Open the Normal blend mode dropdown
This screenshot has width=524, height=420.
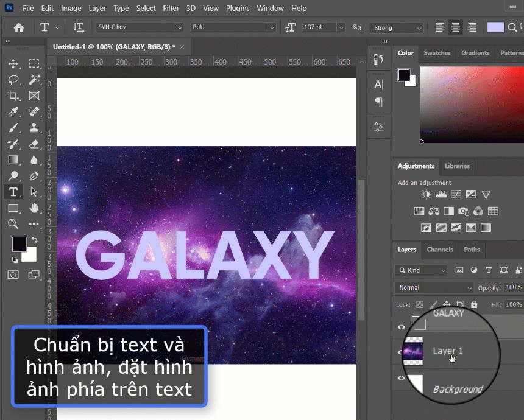click(x=434, y=287)
